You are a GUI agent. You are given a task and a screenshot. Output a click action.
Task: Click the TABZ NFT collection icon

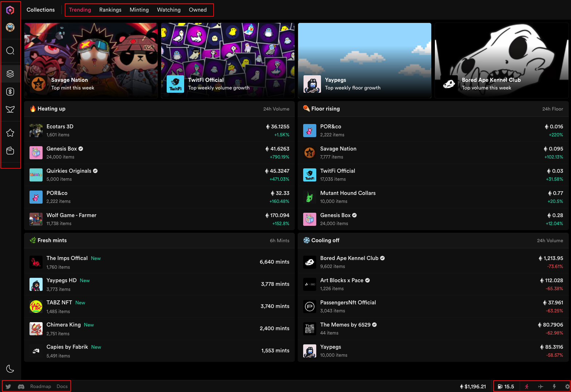36,307
